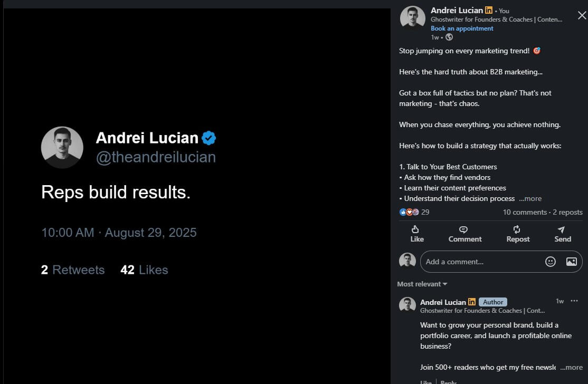Click the reaction icons beside 29
The image size is (588, 384).
409,212
